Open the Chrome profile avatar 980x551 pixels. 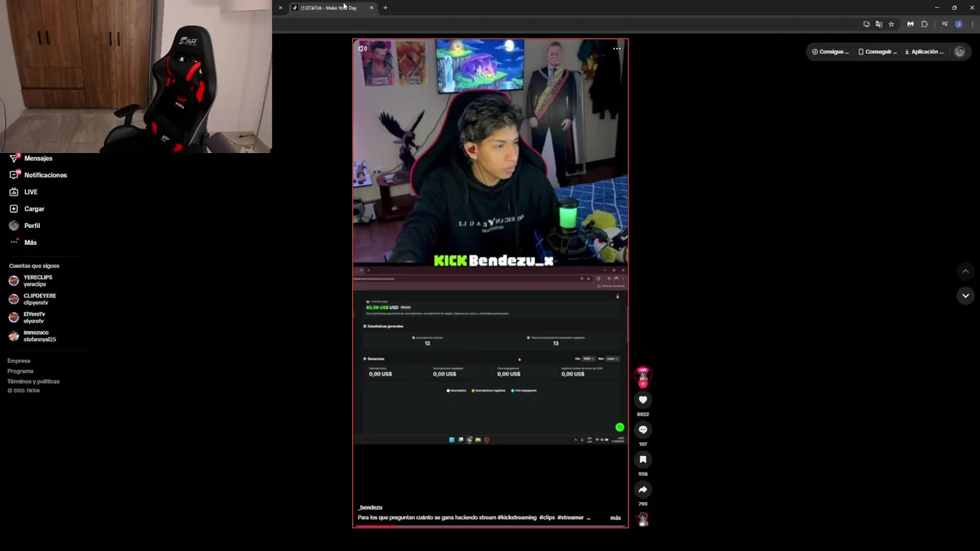959,24
